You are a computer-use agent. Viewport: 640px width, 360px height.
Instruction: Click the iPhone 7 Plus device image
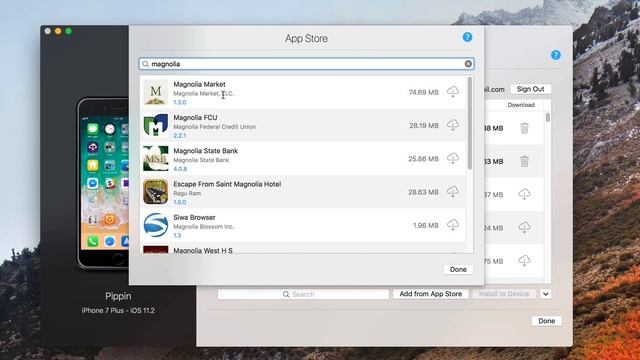104,183
